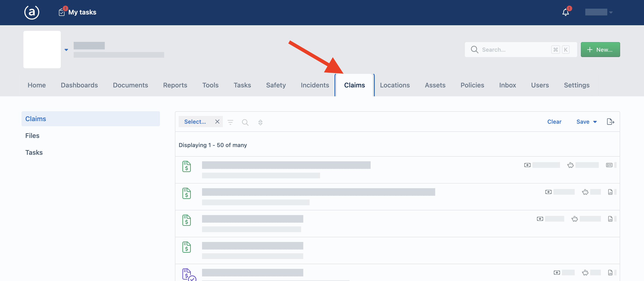Open the second claim's dollar document icon
The width and height of the screenshot is (644, 281).
pyautogui.click(x=187, y=194)
